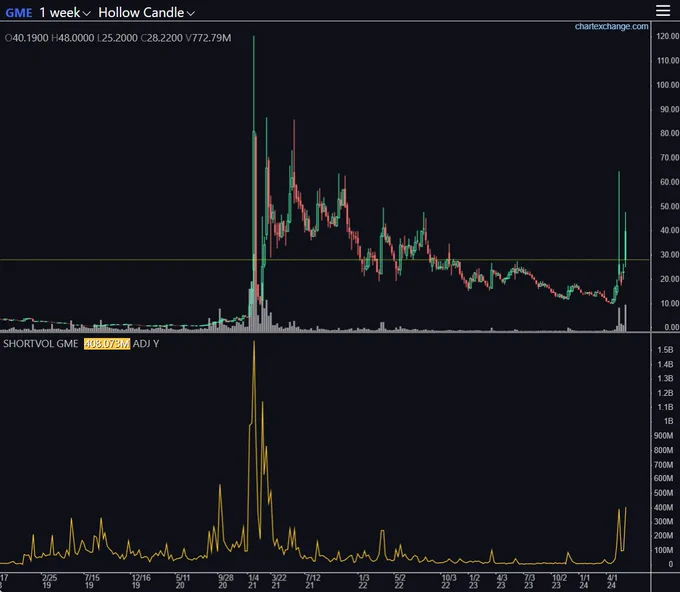The image size is (680, 592).
Task: Click the 1/1 24 date label
Action: [584, 582]
